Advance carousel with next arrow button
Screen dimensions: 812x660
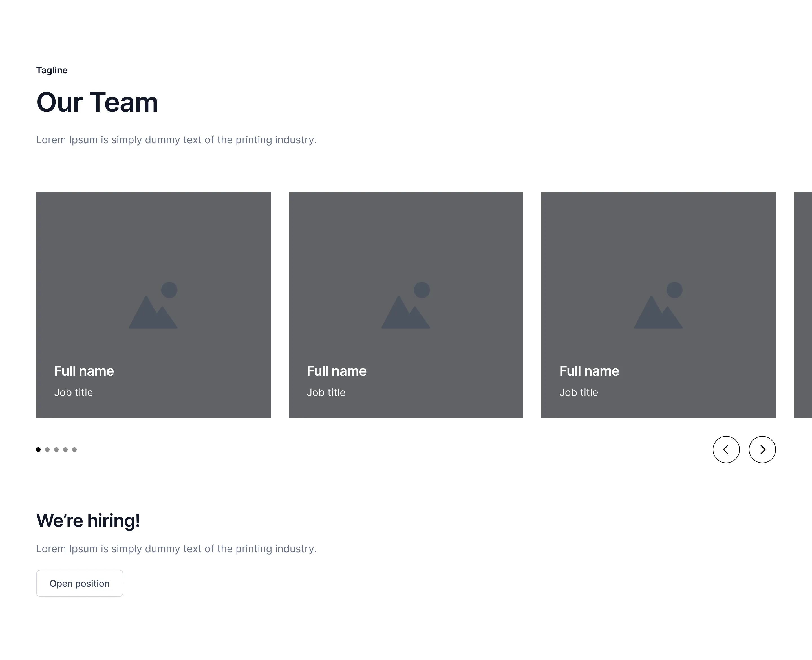pyautogui.click(x=762, y=449)
